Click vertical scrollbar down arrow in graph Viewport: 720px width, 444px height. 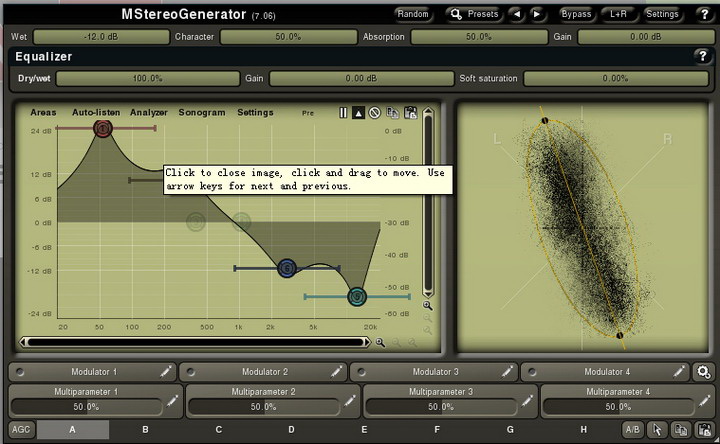(428, 294)
